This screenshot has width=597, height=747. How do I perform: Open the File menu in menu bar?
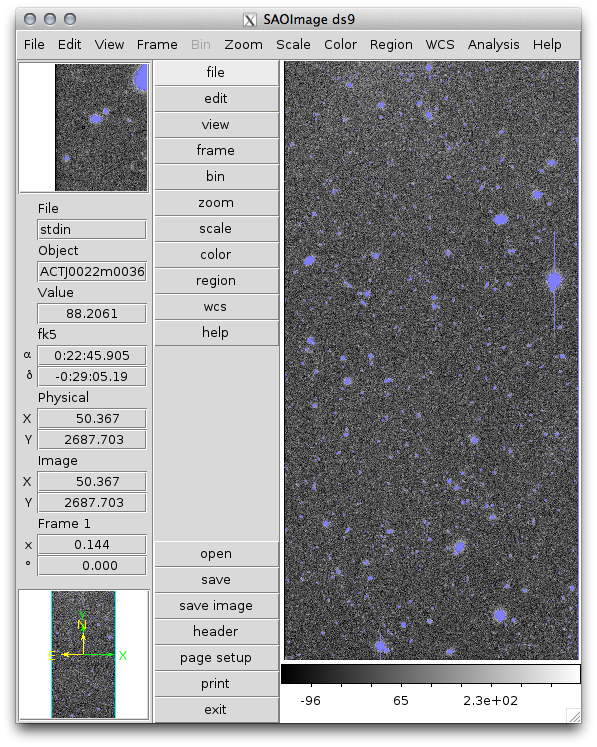coord(34,45)
